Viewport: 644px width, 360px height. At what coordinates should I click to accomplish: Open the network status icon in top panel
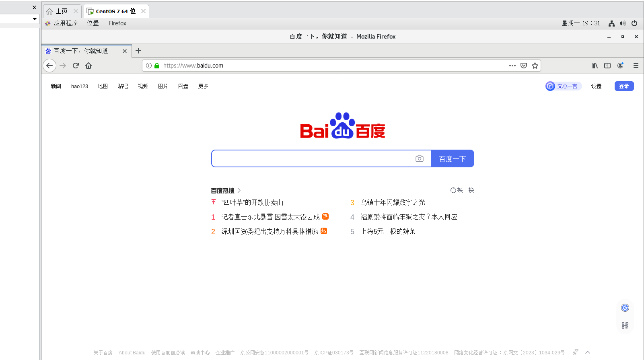click(611, 23)
